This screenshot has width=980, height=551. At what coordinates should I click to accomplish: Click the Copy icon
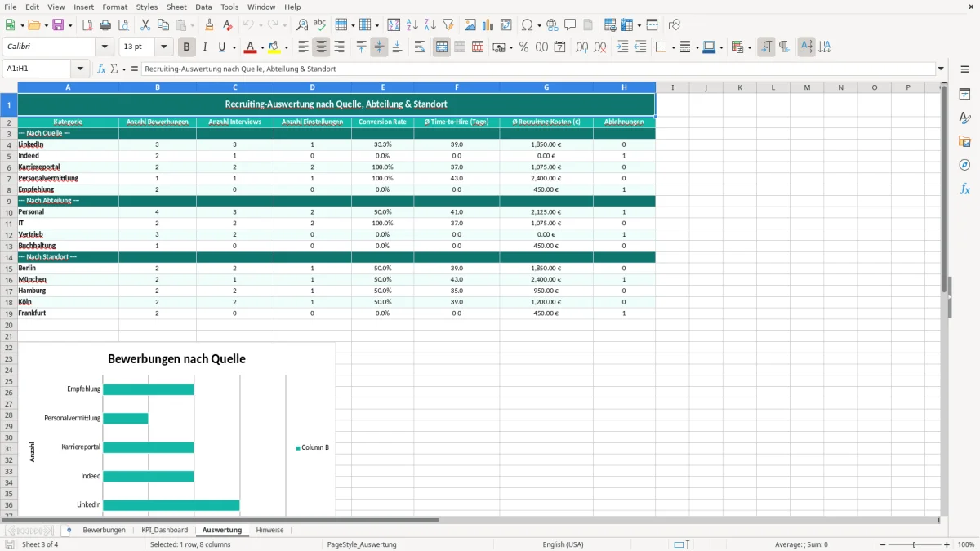[x=163, y=25]
